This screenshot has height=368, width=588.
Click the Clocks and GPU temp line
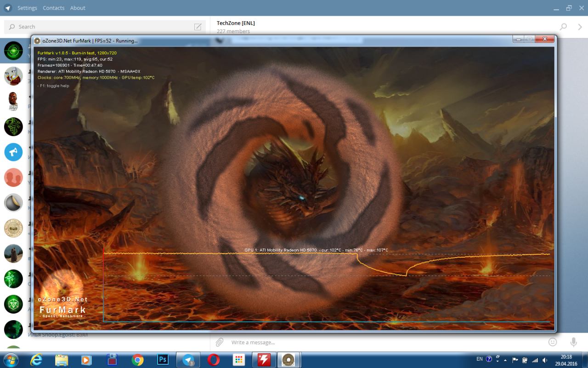(x=96, y=77)
